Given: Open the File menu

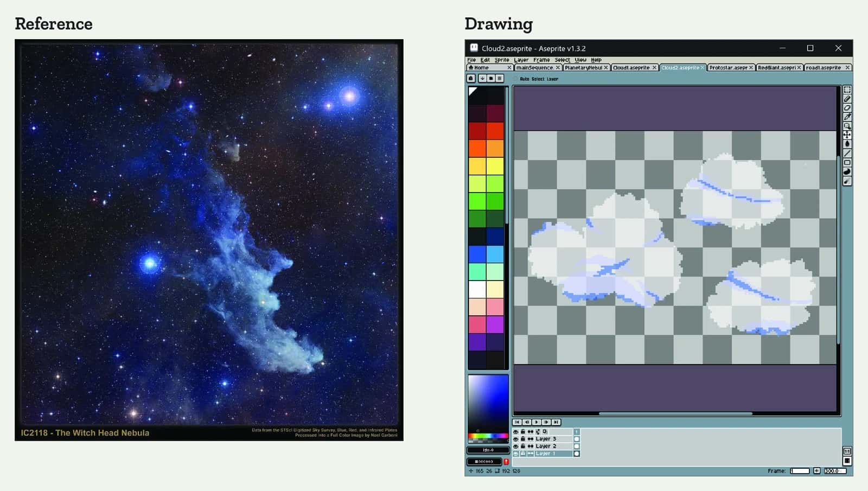Looking at the screenshot, I should click(471, 60).
